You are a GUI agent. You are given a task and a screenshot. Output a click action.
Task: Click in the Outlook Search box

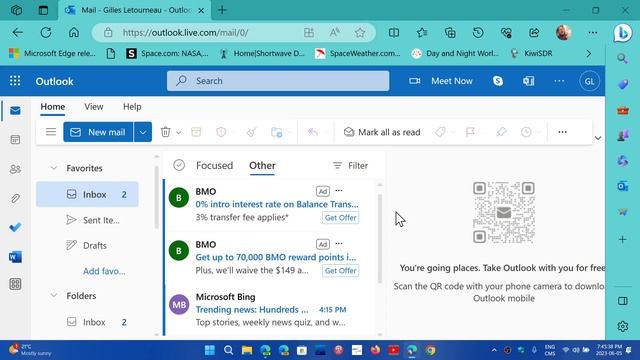click(x=278, y=81)
